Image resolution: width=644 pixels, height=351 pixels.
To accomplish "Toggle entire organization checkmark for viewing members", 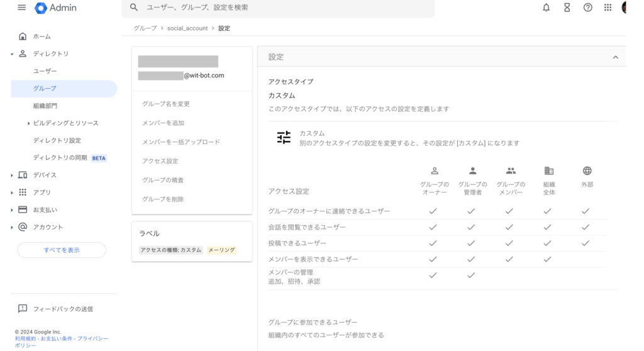I will point(547,259).
